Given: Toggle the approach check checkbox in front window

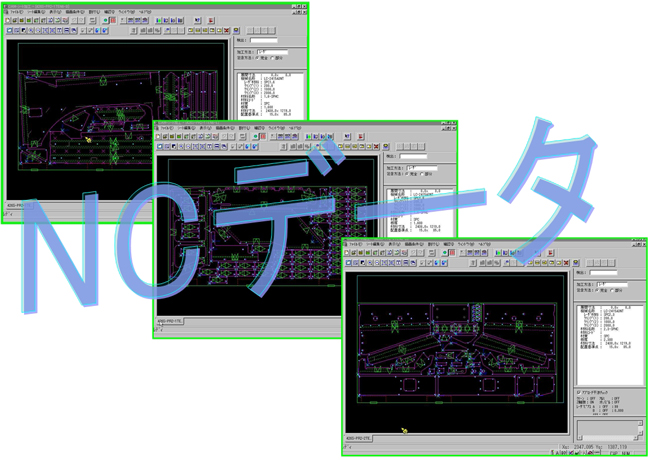Looking at the screenshot, I should click(x=579, y=392).
